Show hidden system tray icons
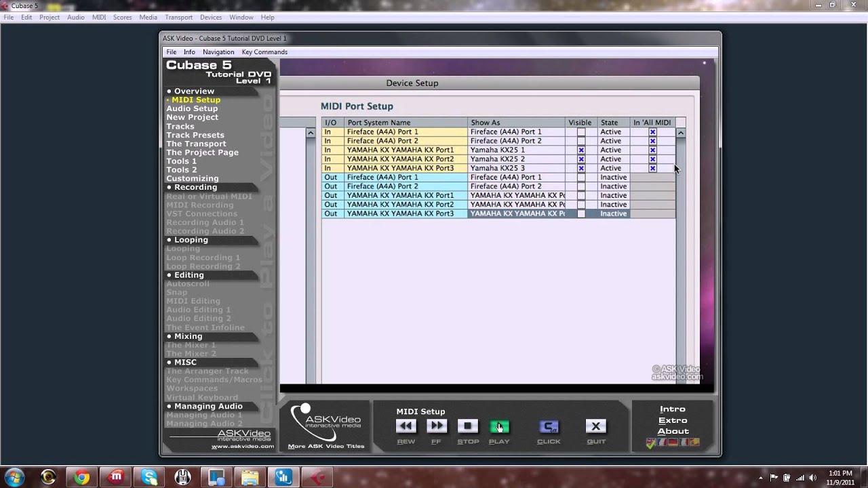The width and height of the screenshot is (868, 488). [x=762, y=478]
